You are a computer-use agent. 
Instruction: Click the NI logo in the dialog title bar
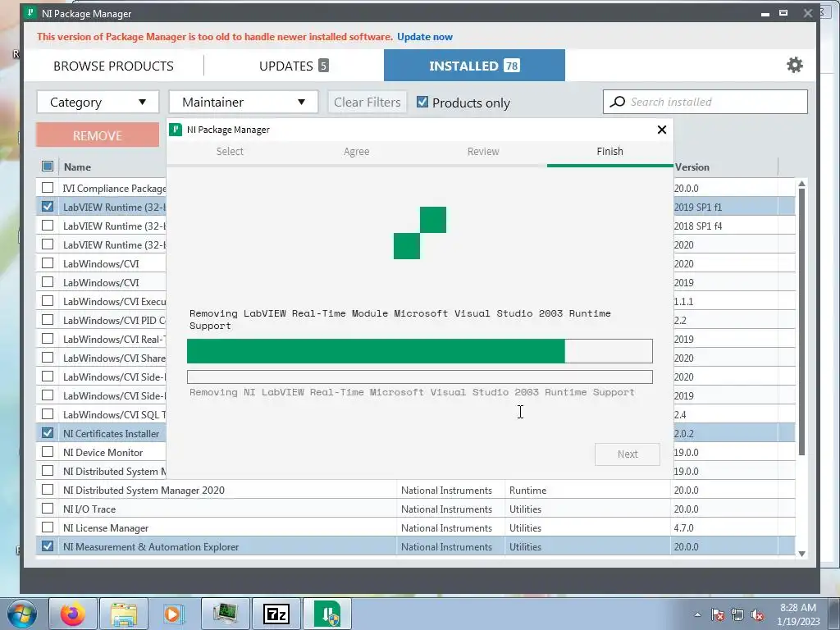click(176, 130)
